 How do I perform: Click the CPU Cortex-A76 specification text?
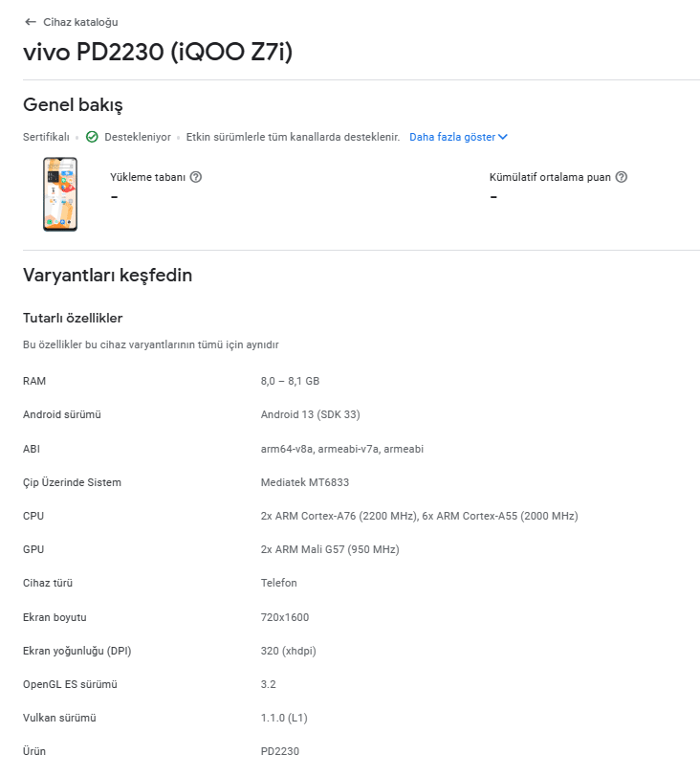click(x=419, y=516)
